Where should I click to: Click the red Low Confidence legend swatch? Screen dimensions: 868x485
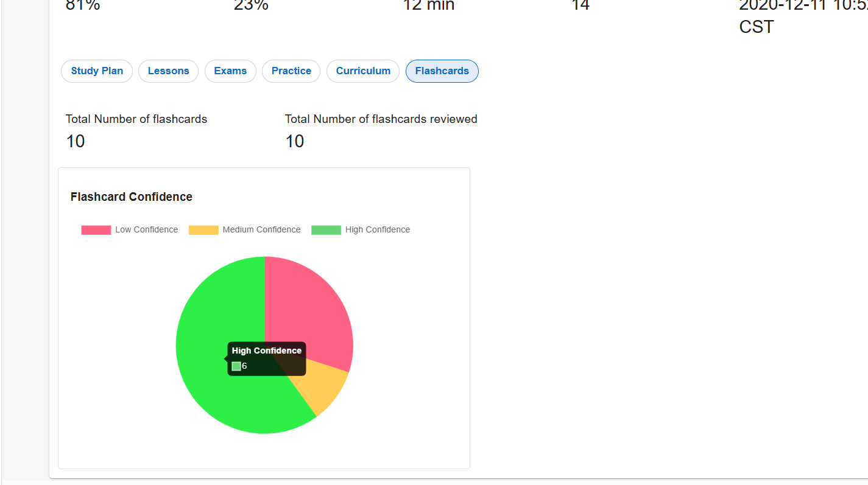[96, 230]
